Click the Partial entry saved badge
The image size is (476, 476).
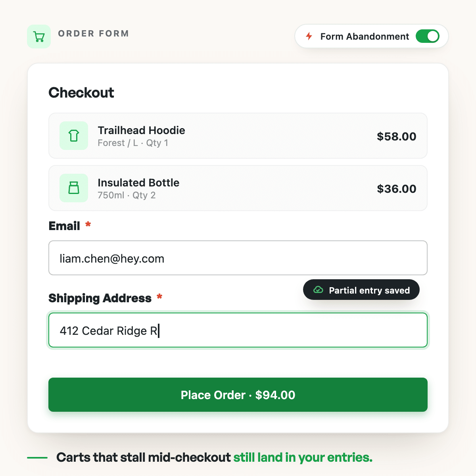click(x=361, y=290)
